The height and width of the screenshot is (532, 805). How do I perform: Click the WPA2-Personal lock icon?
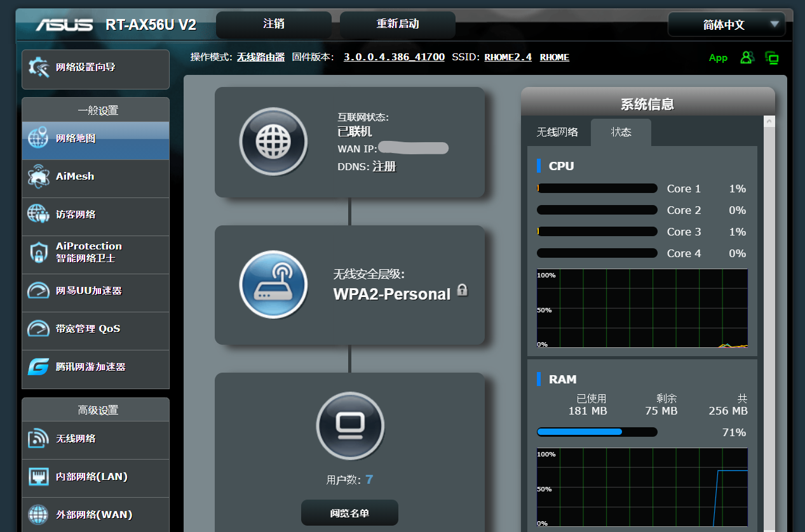(463, 290)
